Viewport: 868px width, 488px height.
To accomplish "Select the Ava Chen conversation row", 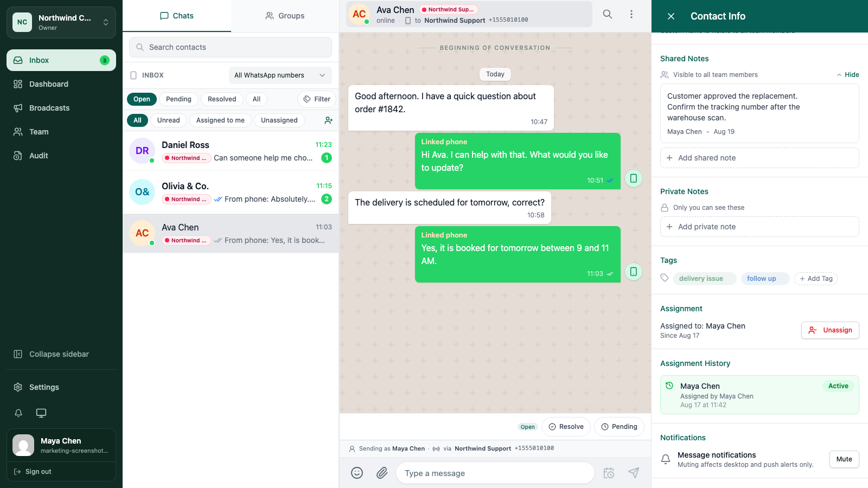I will click(231, 234).
